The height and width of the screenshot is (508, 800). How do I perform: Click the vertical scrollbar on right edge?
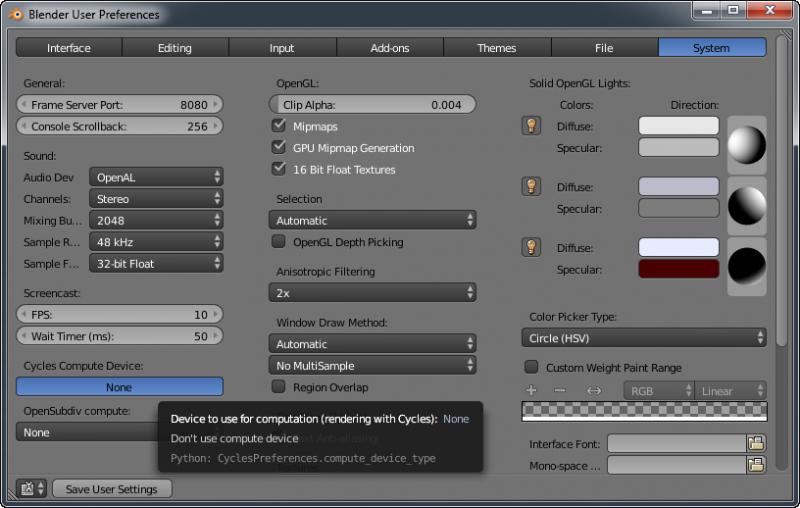[781, 191]
